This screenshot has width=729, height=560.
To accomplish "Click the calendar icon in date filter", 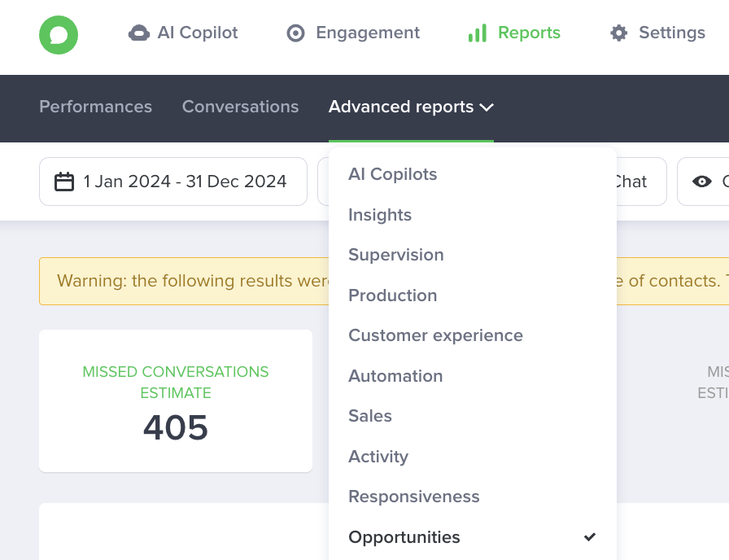I will [x=64, y=182].
